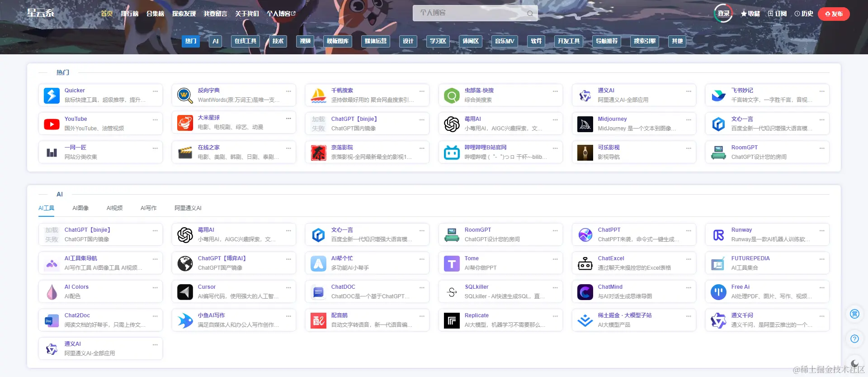Viewport: 868px width, 377px height.
Task: Select the 开发工具 category tab
Action: [569, 41]
